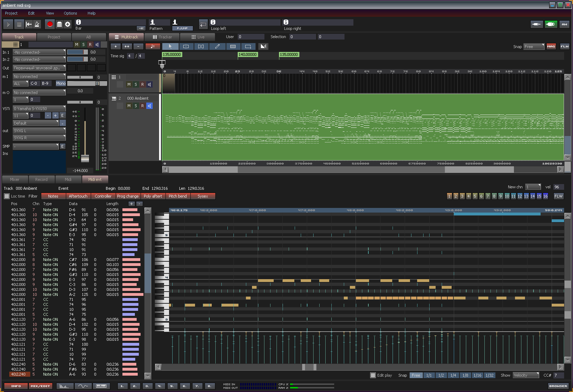Start playback with the Play button

(x=8, y=24)
